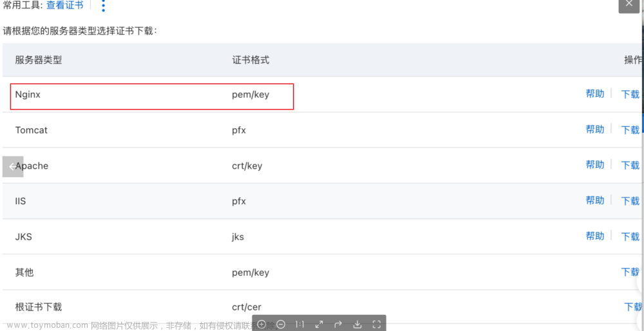
Task: Open 帮助 for JKS row
Action: click(x=594, y=236)
